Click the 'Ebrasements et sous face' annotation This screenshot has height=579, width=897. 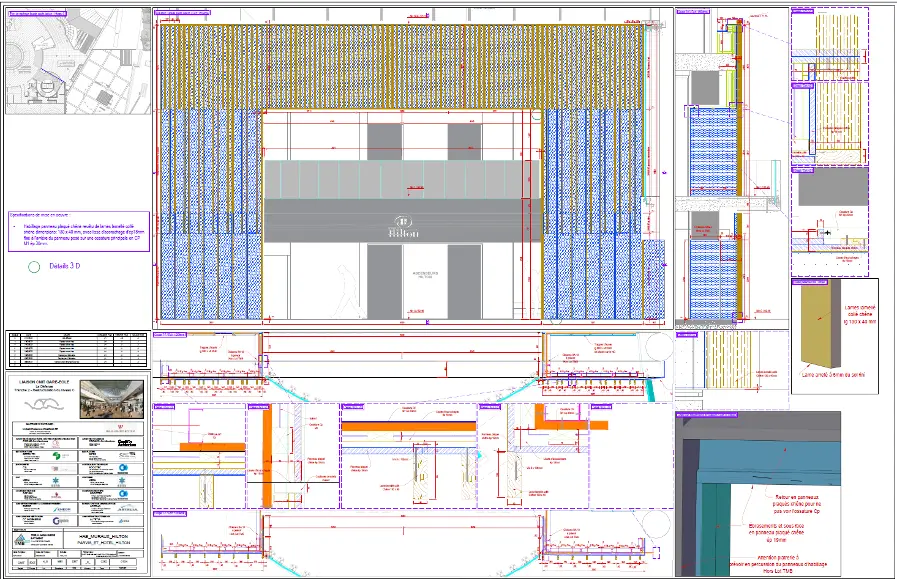pyautogui.click(x=776, y=533)
